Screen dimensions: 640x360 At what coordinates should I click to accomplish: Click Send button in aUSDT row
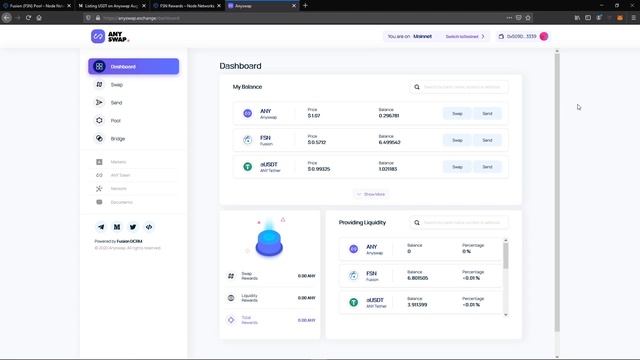pos(487,167)
